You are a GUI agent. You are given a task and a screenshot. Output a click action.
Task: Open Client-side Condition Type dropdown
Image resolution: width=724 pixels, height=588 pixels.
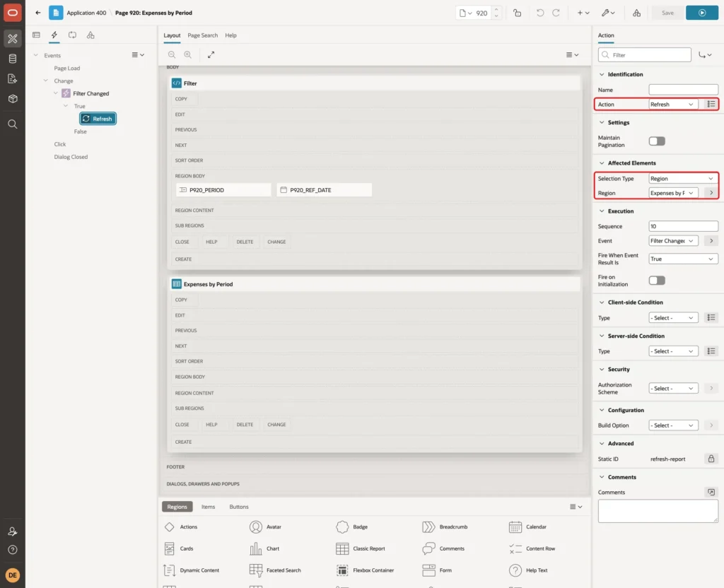click(673, 318)
